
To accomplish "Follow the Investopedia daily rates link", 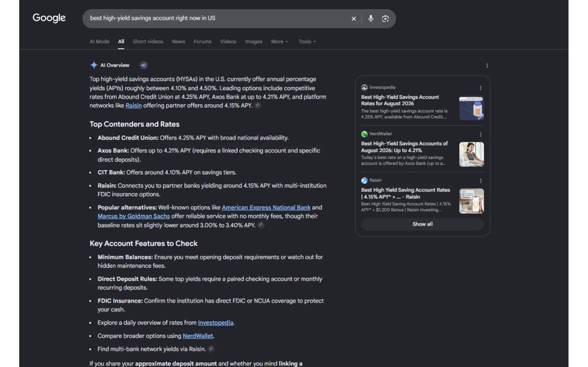I will point(215,323).
